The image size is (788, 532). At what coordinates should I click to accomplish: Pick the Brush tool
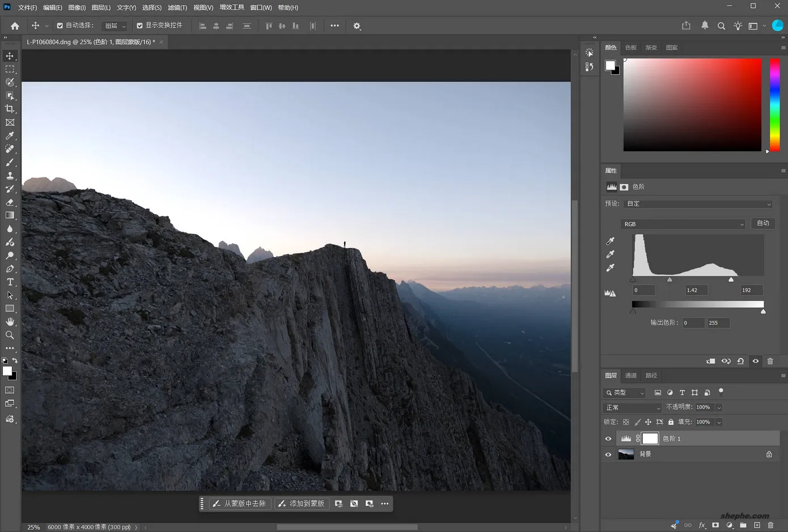(10, 162)
